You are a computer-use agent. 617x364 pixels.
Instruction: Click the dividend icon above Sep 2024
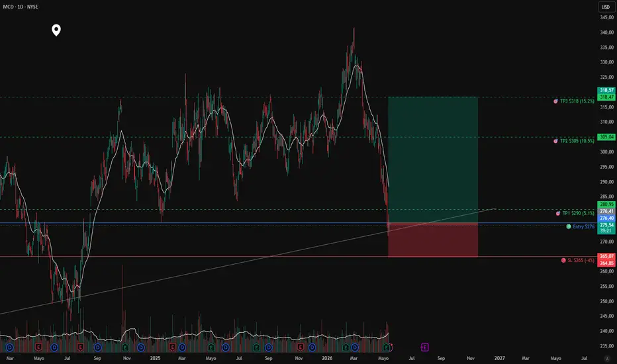(97, 347)
